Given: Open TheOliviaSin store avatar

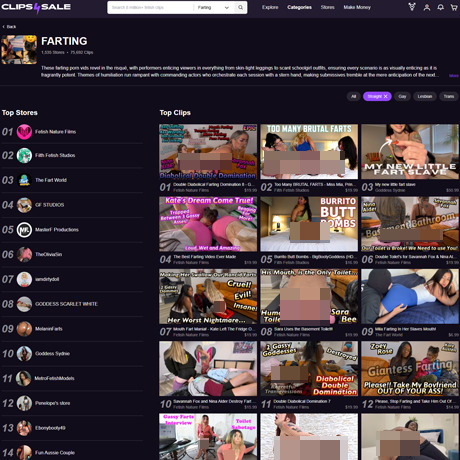Looking at the screenshot, I should coord(24,254).
